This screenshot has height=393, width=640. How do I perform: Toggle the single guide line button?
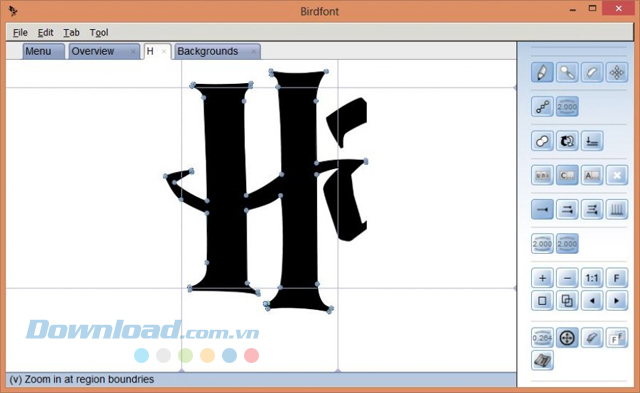[542, 210]
